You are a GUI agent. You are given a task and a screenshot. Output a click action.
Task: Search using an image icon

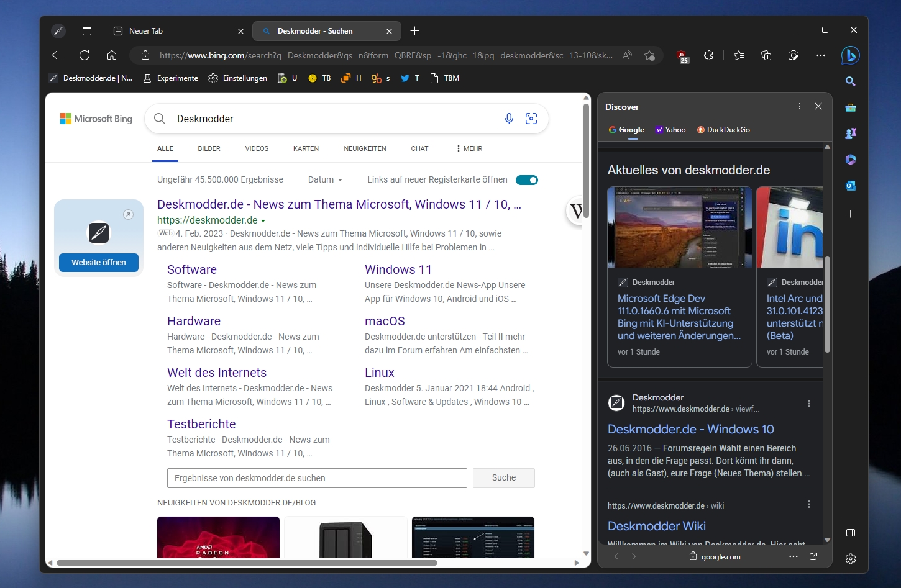pos(531,119)
